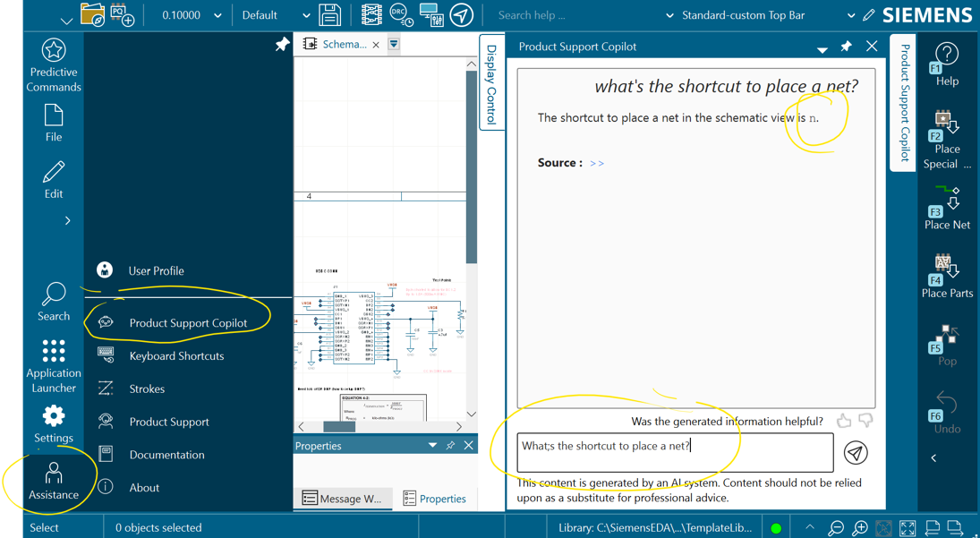Click the F5 Pop button

pos(947,345)
